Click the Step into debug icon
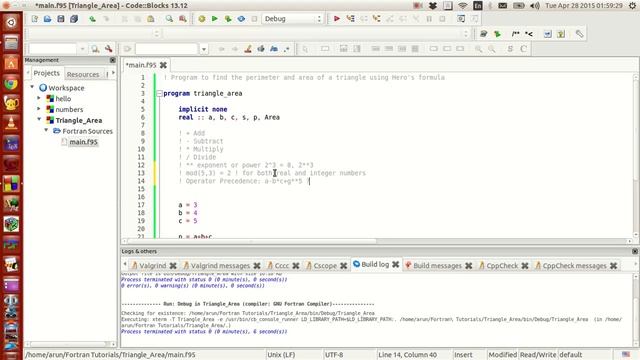The width and height of the screenshot is (640, 360). coord(376,19)
